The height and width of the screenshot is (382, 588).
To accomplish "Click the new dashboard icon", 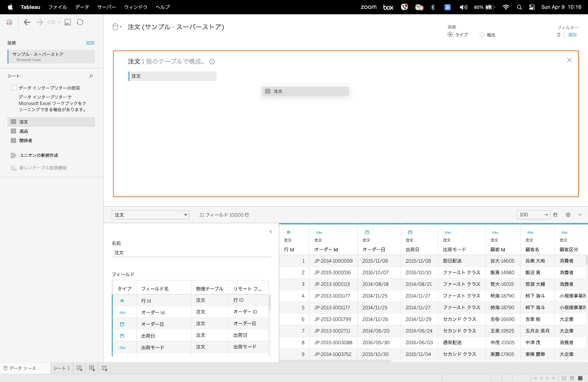I will pos(92,368).
